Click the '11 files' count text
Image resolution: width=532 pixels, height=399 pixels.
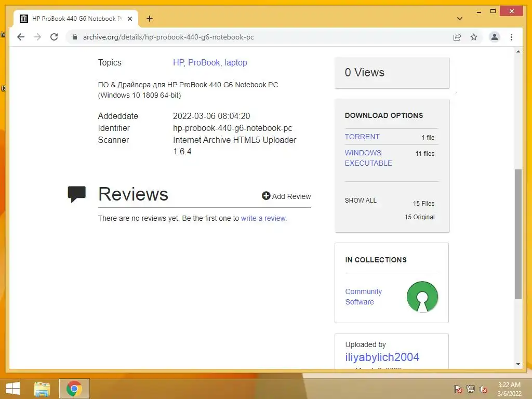(425, 154)
